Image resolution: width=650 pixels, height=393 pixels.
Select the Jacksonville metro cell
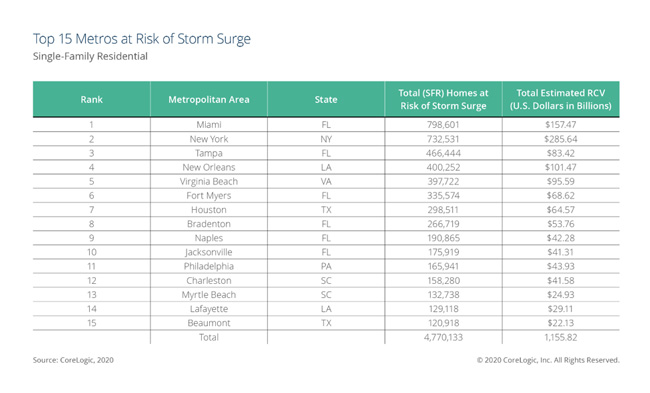209,252
